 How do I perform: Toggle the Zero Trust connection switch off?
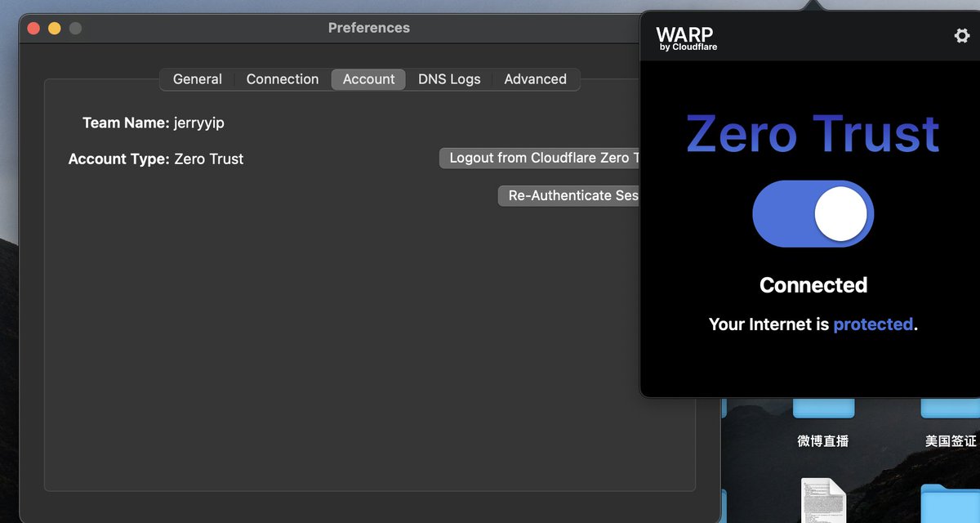(813, 214)
